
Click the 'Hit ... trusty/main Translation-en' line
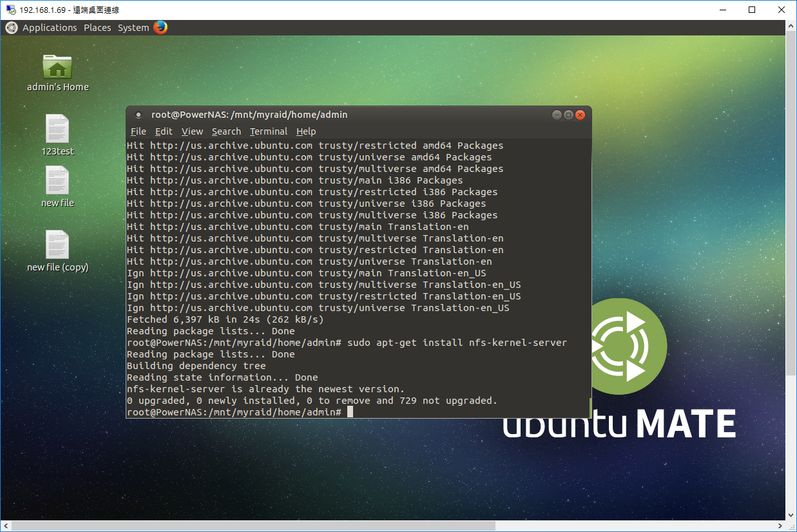coord(298,227)
